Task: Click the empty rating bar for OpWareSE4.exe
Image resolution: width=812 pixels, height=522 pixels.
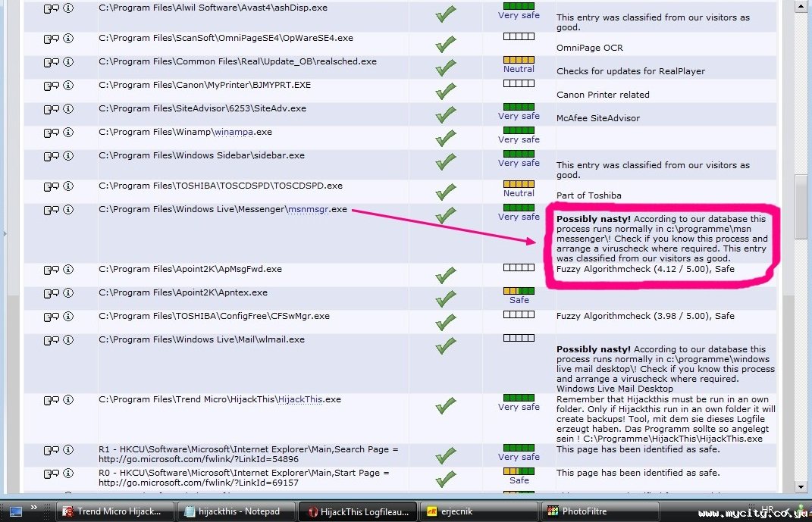Action: (x=519, y=36)
